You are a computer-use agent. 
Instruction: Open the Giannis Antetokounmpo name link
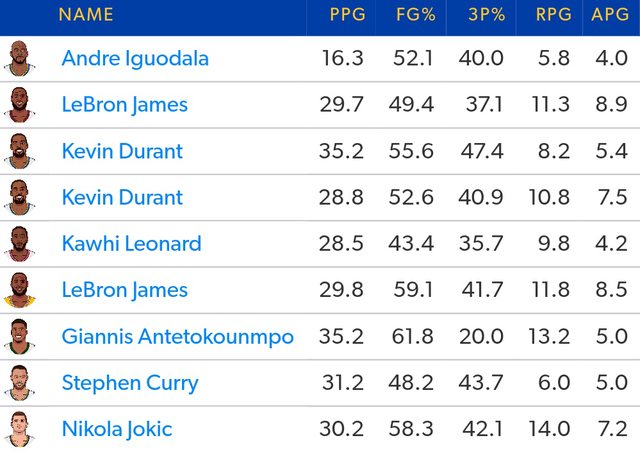pyautogui.click(x=178, y=337)
